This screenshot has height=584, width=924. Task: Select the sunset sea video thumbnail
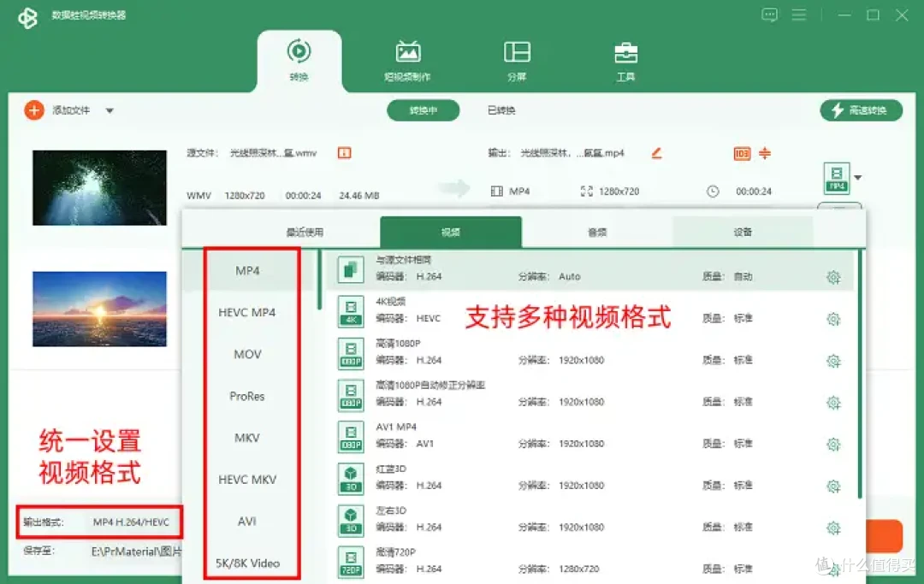coord(99,309)
